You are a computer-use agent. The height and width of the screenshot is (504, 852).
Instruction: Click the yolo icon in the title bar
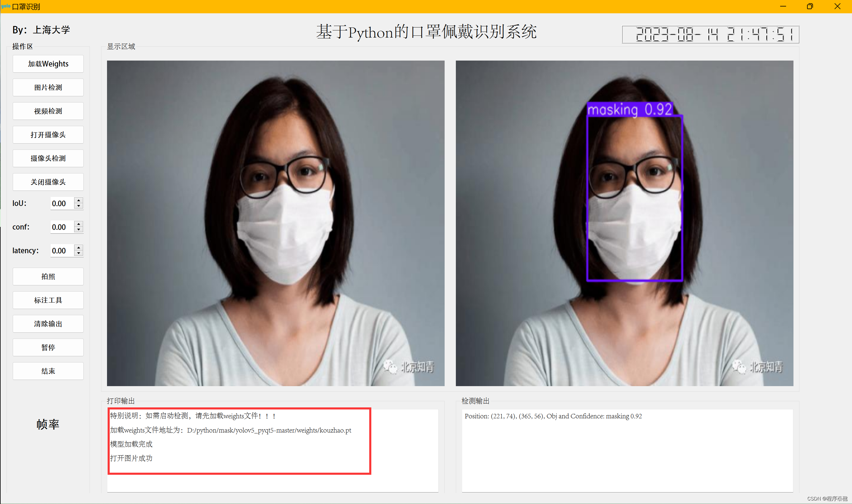[x=6, y=6]
